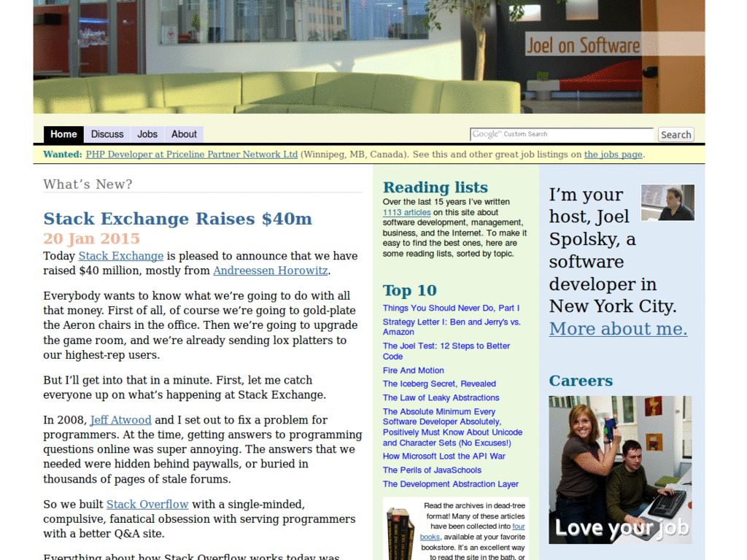
Task: Open the Jobs tab
Action: pyautogui.click(x=147, y=134)
